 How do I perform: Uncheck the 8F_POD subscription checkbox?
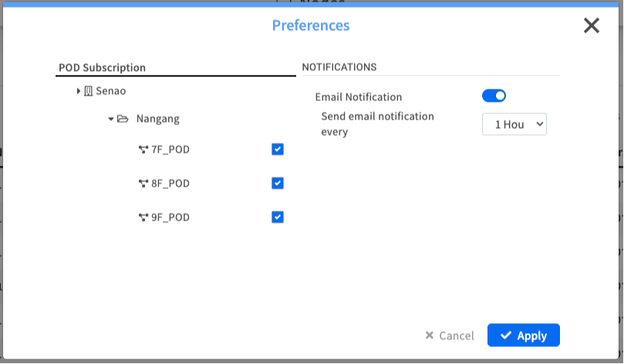click(278, 183)
